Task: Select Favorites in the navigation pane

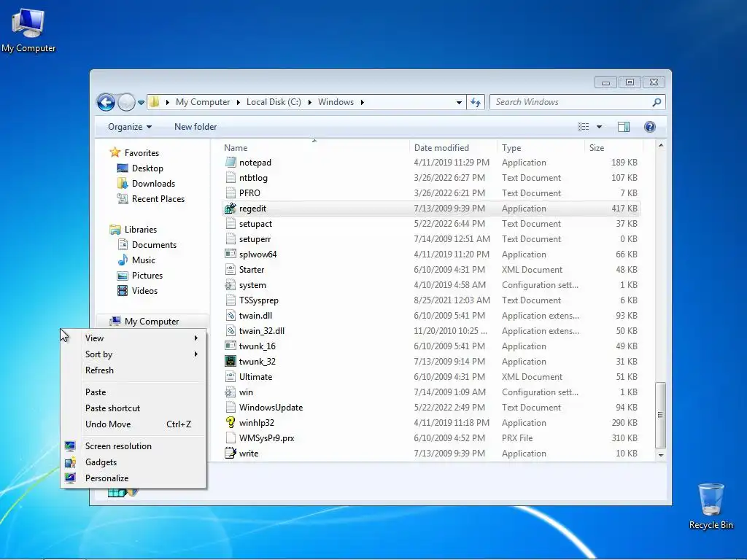Action: pyautogui.click(x=142, y=153)
